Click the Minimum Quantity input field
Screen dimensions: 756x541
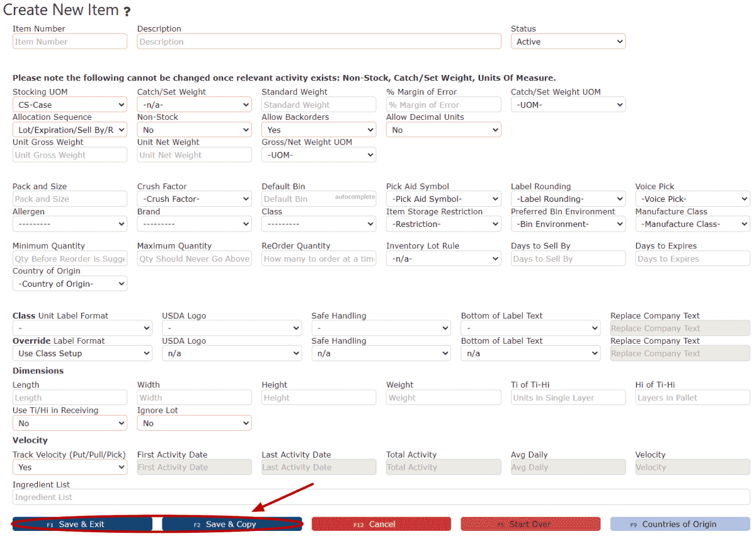[x=69, y=259]
